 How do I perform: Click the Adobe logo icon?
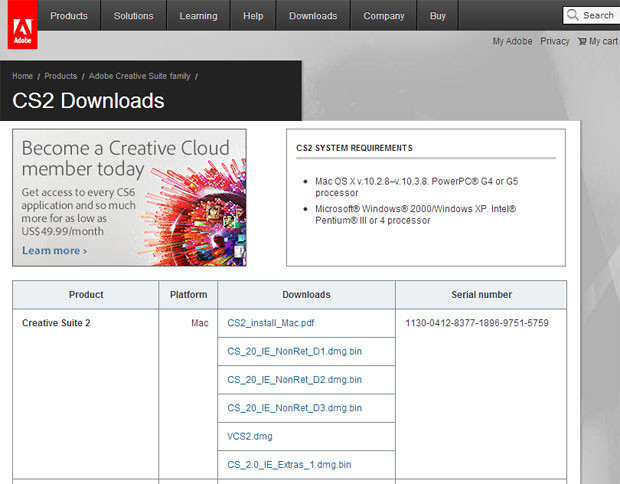click(23, 24)
